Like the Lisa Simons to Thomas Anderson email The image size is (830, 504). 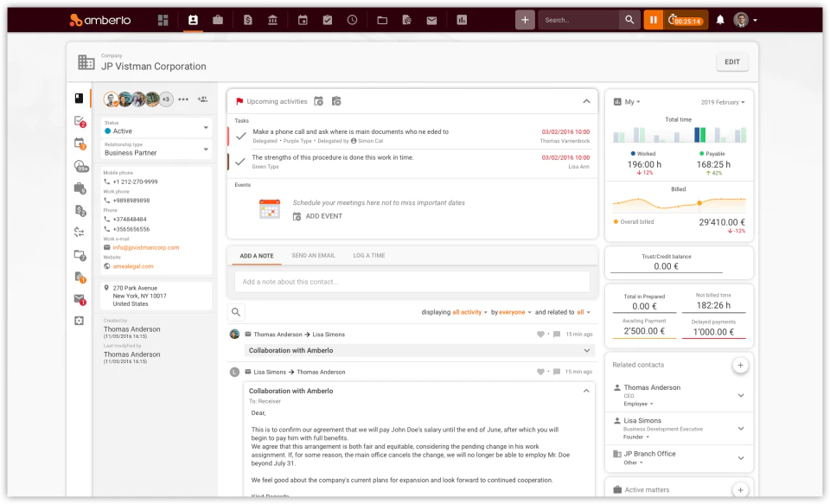pos(540,372)
